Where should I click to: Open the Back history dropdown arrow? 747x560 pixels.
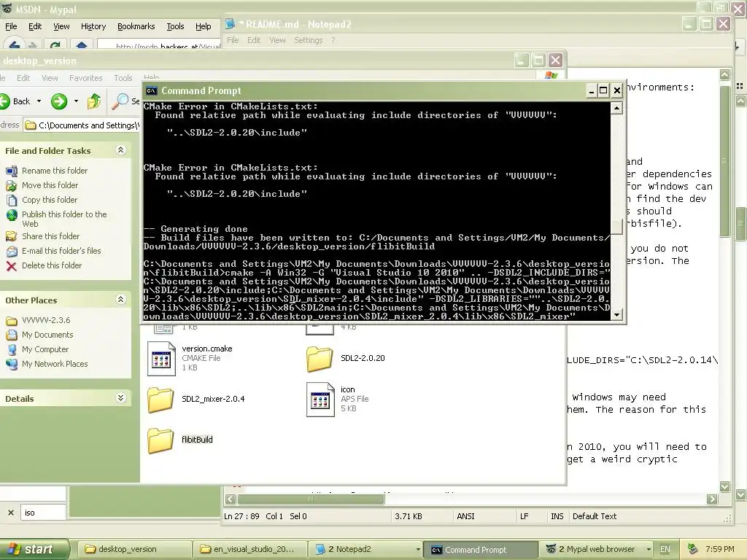pos(39,101)
